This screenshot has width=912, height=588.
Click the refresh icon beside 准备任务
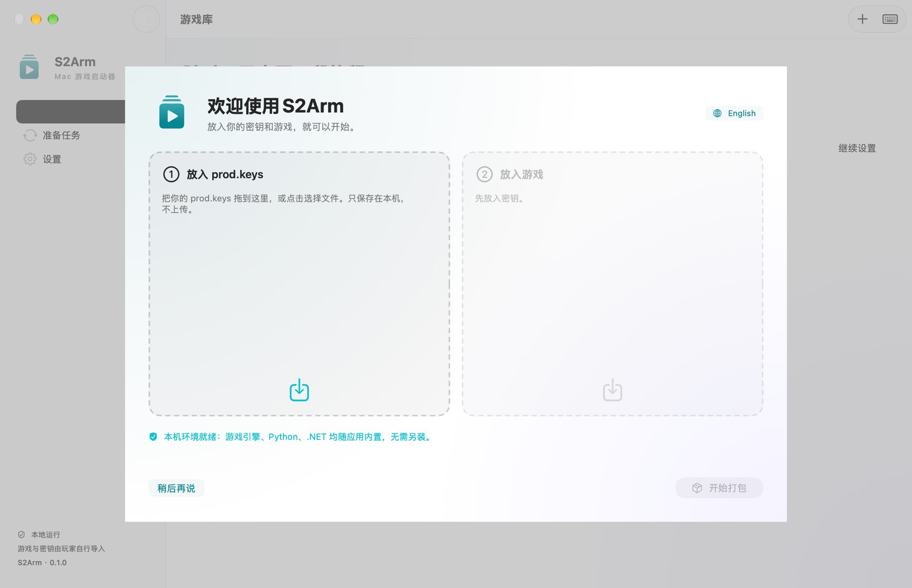[30, 135]
